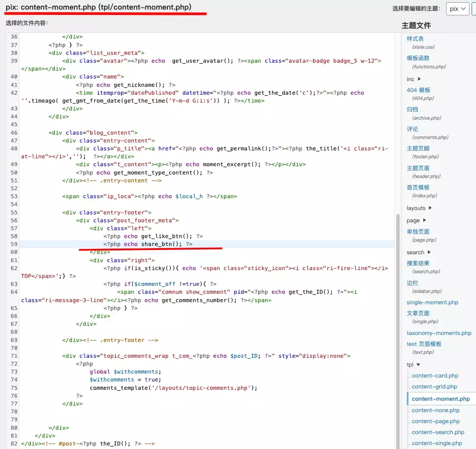Open the 主题页眉 header.php file

[418, 168]
